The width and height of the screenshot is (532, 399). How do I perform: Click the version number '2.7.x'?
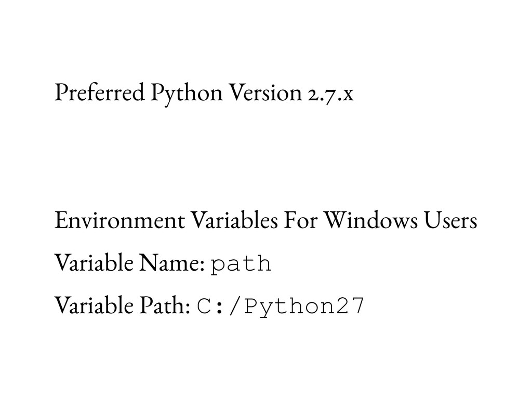pos(331,94)
